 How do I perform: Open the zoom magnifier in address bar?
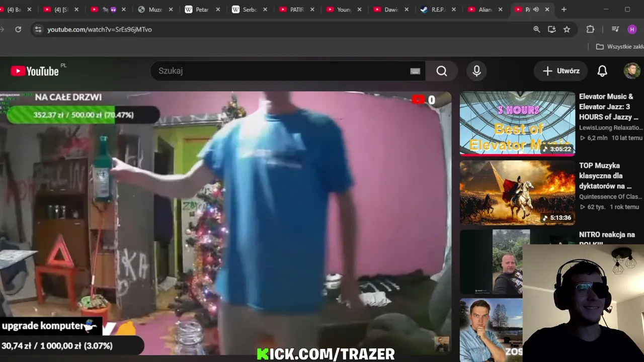point(537,30)
